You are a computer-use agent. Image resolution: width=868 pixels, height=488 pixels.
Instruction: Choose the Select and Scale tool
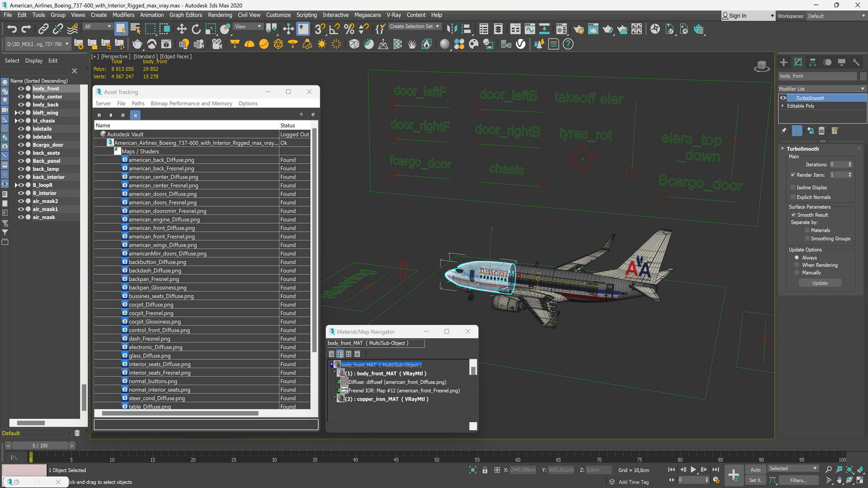[x=211, y=29]
